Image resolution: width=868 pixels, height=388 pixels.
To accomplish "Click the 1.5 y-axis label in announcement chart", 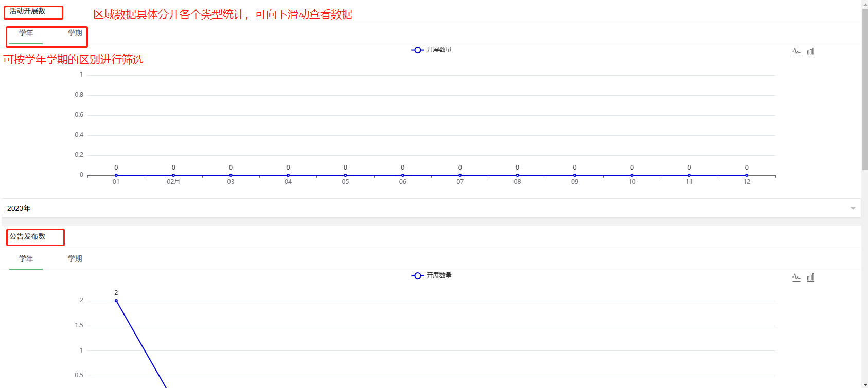I will click(79, 325).
